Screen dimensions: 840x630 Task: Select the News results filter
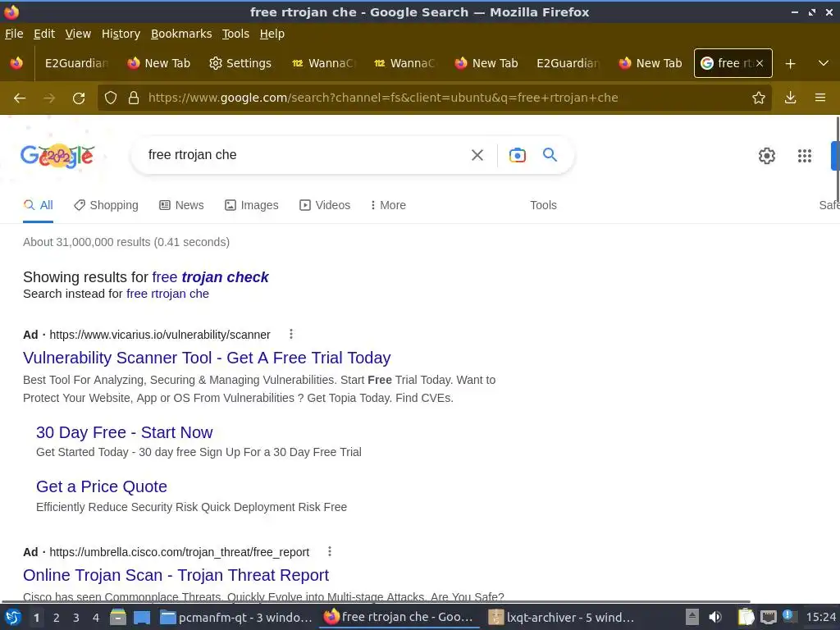point(181,205)
